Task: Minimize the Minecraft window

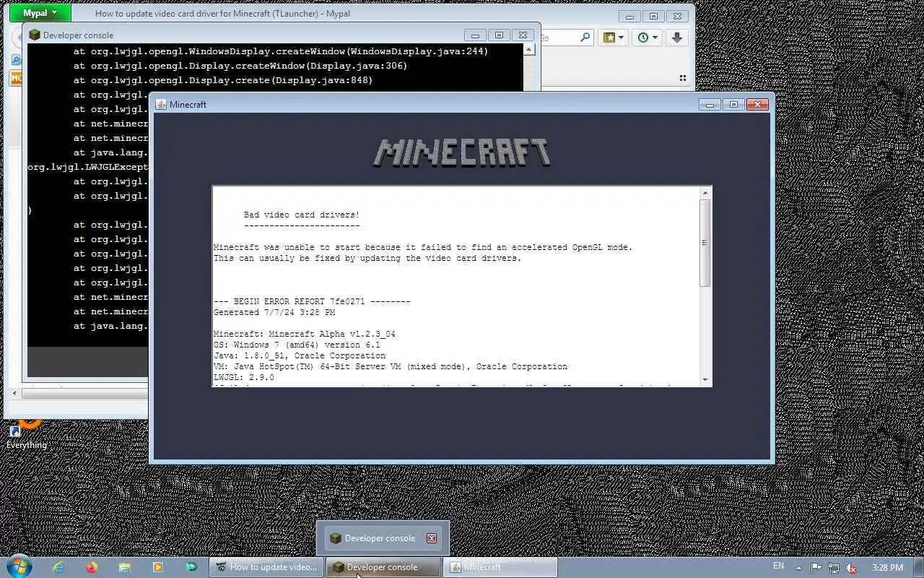Action: point(710,104)
